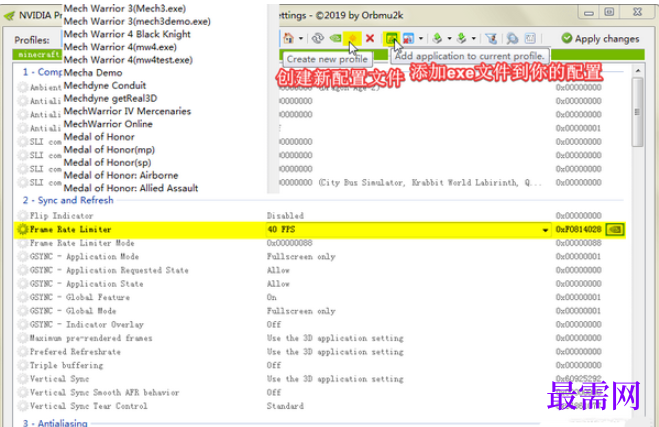Click Add application to current profile icon

click(x=391, y=38)
